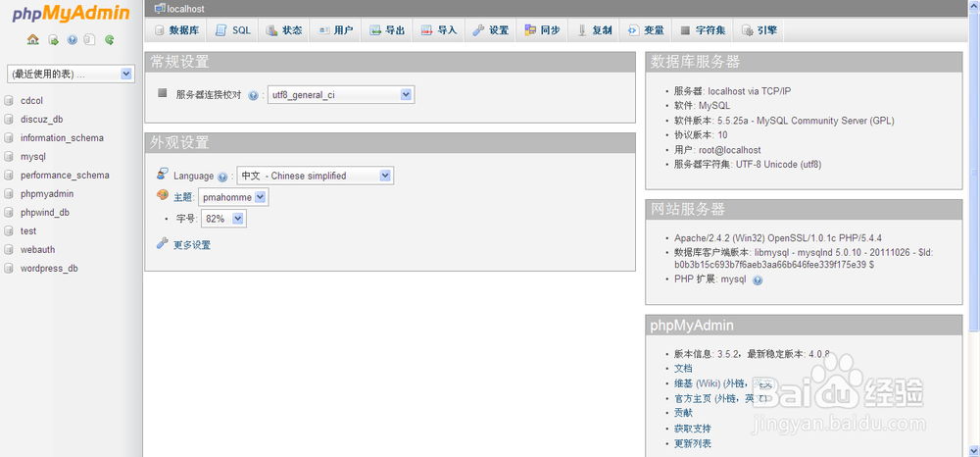Open the 同步 synchronize tab

542,30
